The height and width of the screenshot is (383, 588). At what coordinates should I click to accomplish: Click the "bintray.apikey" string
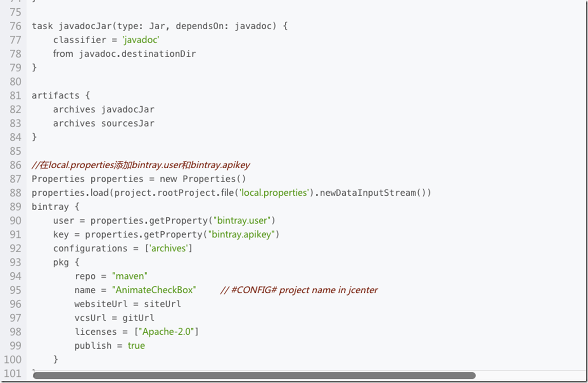pos(241,234)
